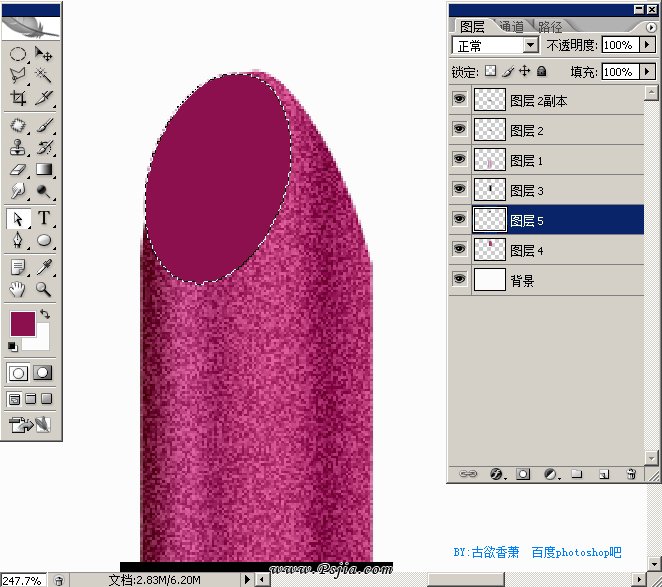Add a layer mask

pyautogui.click(x=523, y=474)
